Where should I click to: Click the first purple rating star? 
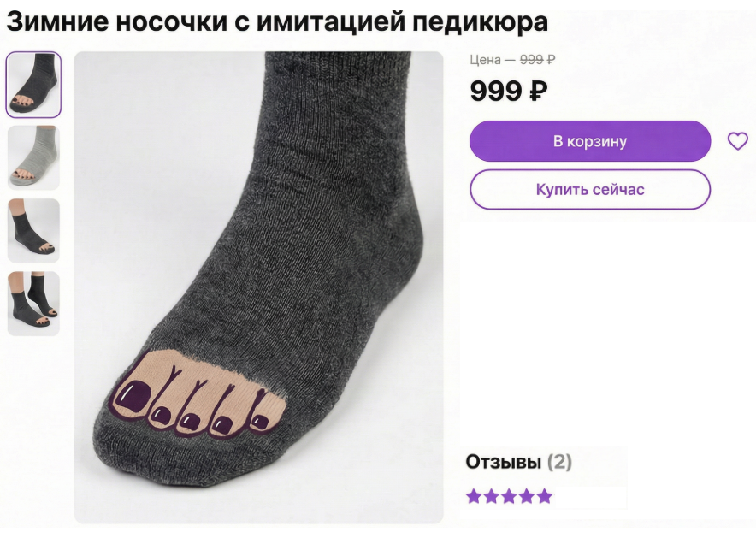[x=474, y=496]
